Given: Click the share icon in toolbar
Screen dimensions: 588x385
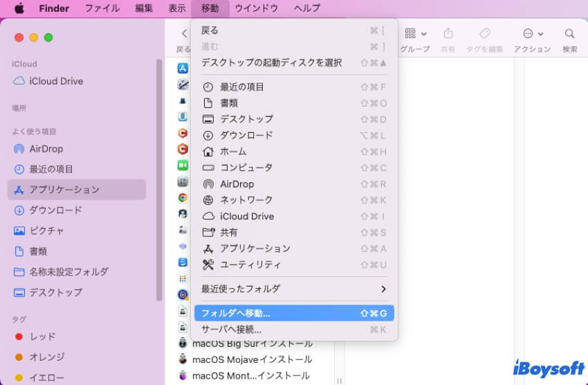Looking at the screenshot, I should click(448, 34).
